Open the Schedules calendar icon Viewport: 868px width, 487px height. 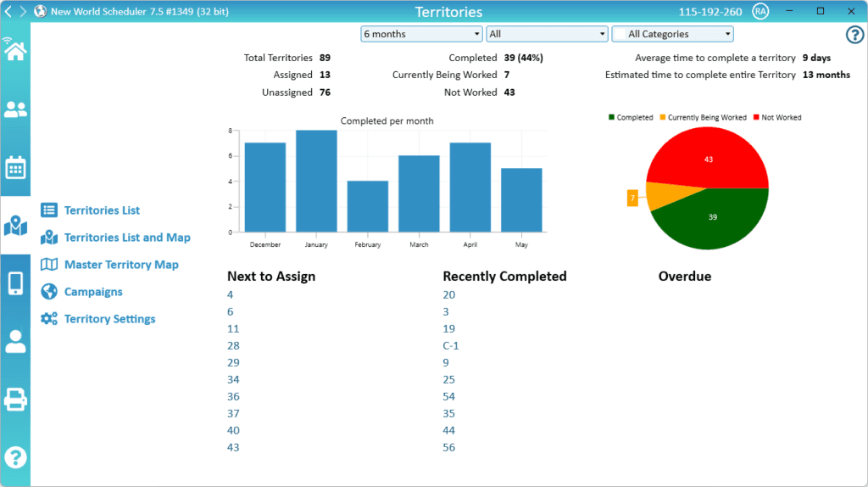tap(15, 167)
